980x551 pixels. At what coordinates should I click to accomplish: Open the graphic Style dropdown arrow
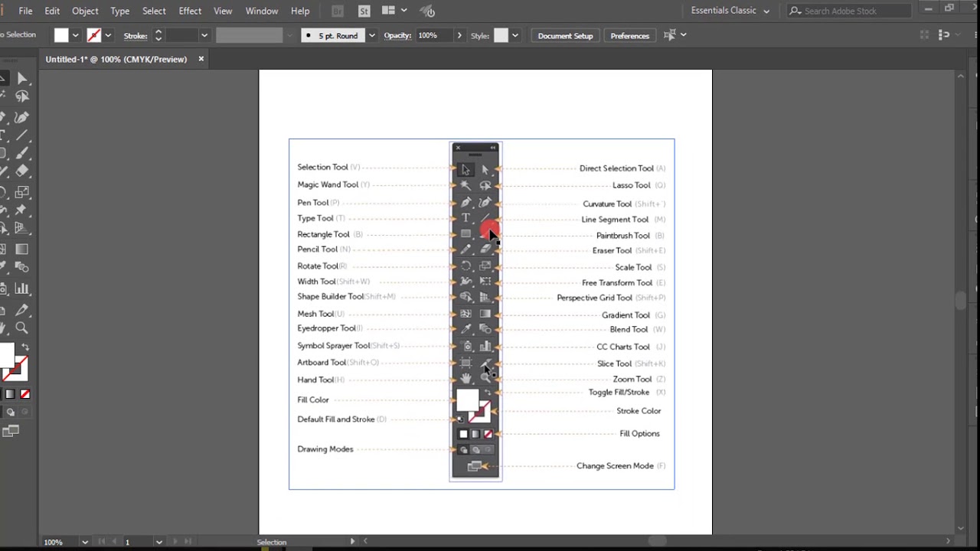(514, 35)
